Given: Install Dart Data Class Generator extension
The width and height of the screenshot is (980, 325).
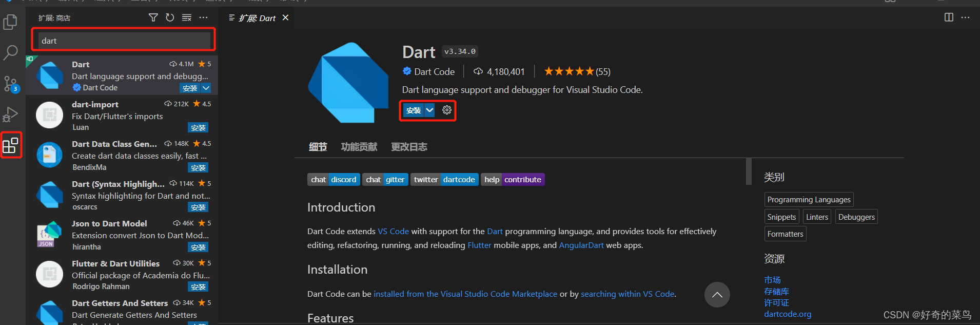Looking at the screenshot, I should 198,168.
